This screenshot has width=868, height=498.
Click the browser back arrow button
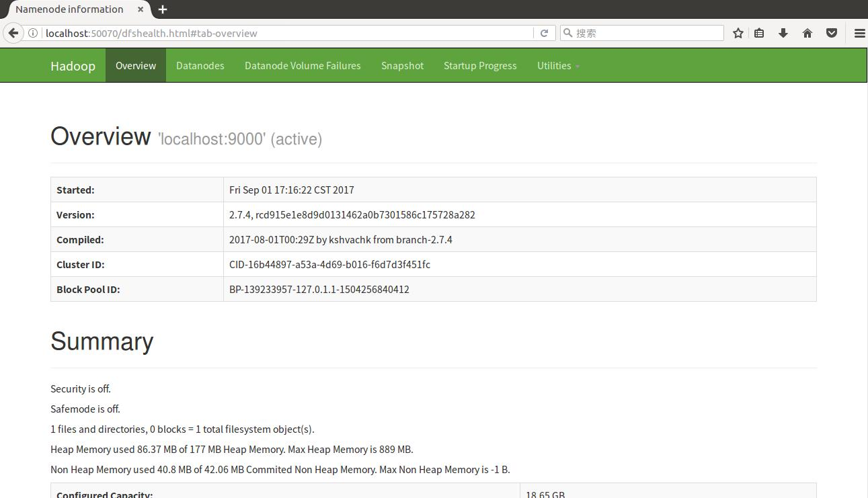[x=13, y=33]
